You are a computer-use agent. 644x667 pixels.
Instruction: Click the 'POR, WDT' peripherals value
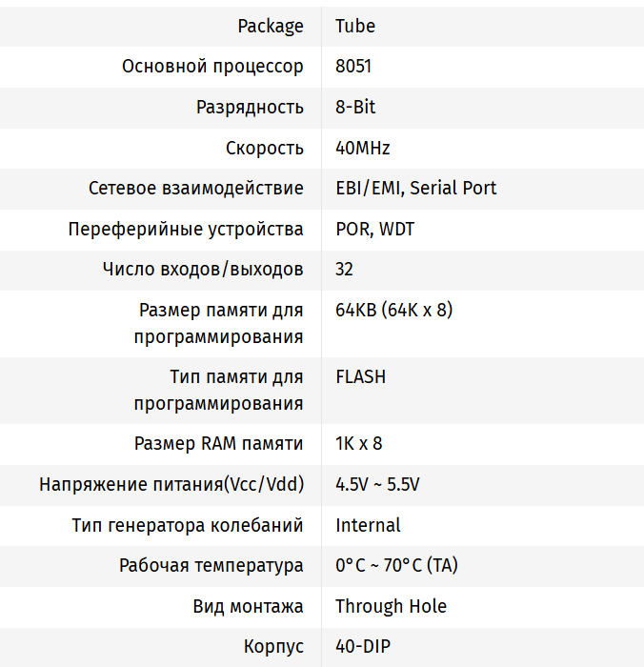tap(375, 229)
